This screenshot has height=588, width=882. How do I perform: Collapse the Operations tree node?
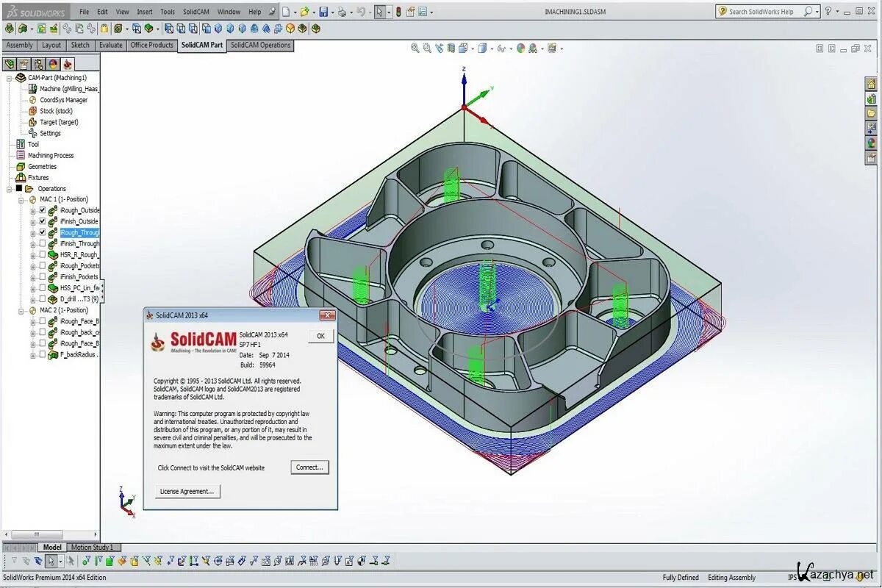(x=10, y=189)
